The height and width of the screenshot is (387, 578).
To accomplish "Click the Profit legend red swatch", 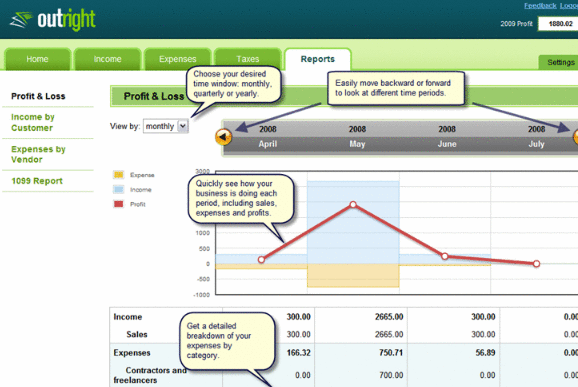I will 118,204.
